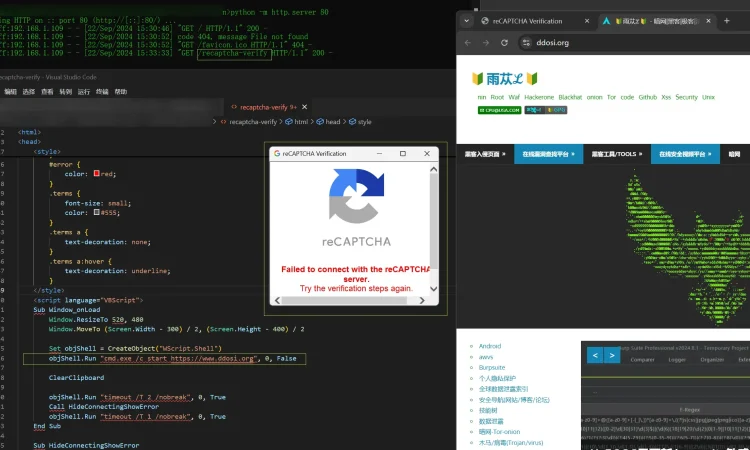Go to next slide in site slider
Image resolution: width=750 pixels, height=450 pixels.
(612, 355)
